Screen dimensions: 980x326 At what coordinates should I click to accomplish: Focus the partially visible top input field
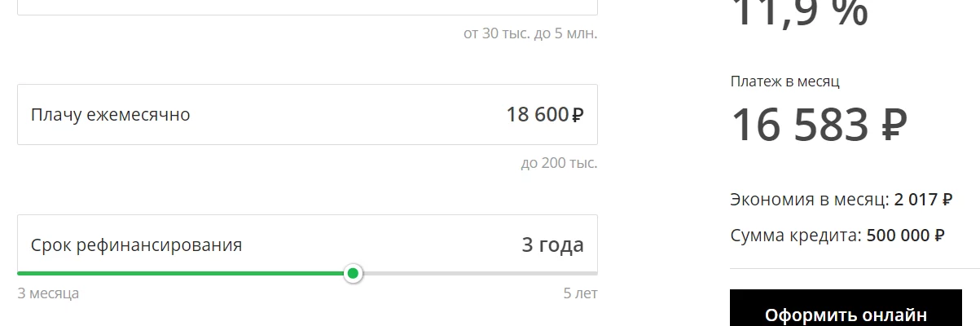point(307,7)
